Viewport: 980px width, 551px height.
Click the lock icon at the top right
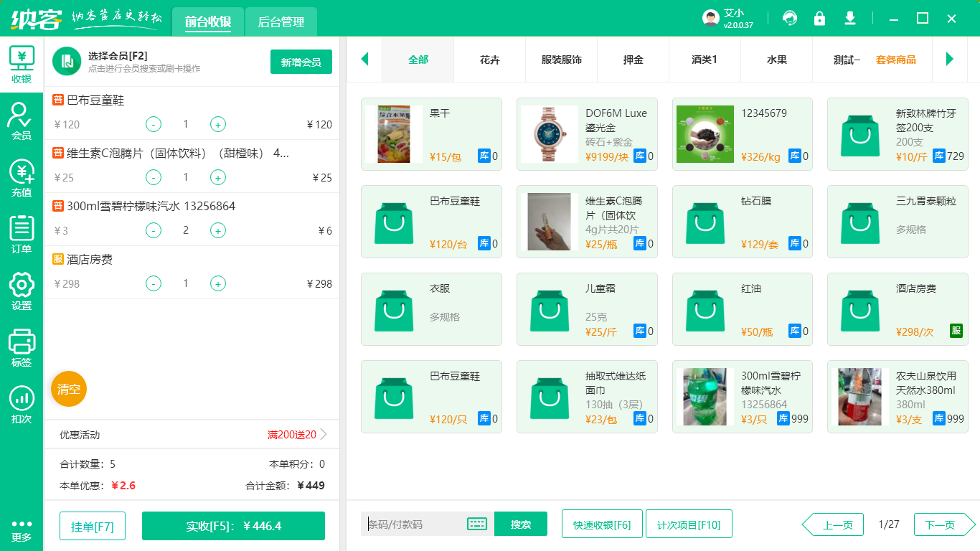(x=819, y=17)
